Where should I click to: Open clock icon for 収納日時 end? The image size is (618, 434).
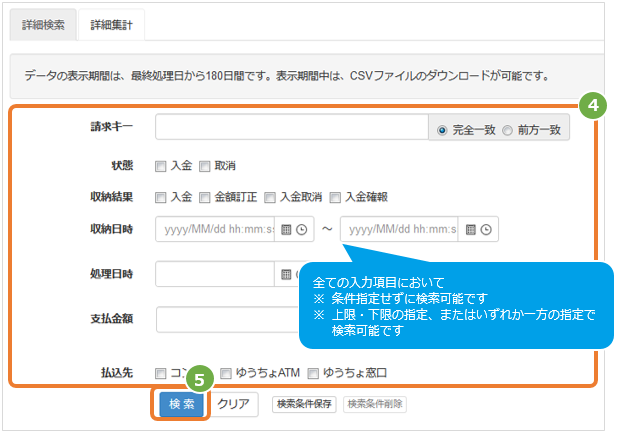click(486, 229)
